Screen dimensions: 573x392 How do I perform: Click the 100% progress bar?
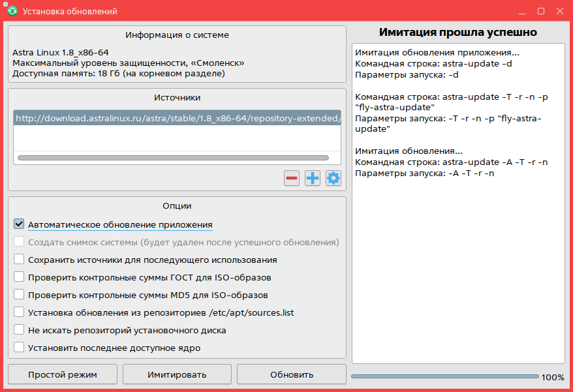point(444,376)
